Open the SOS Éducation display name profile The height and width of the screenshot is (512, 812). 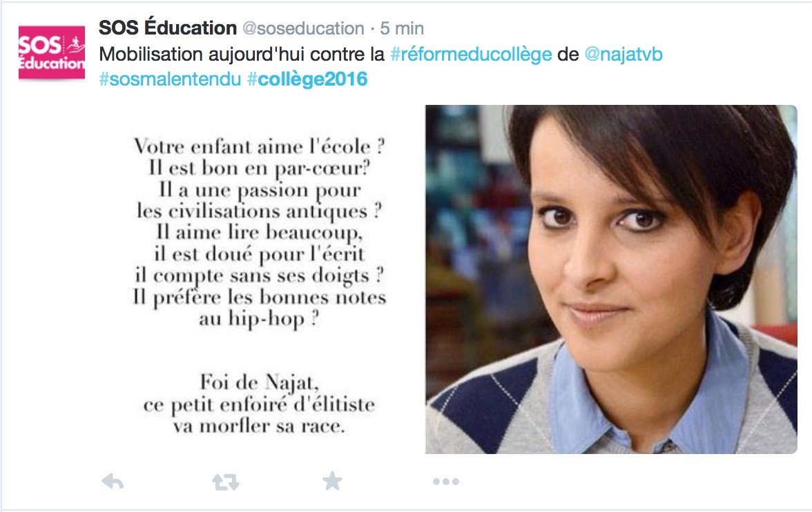167,28
